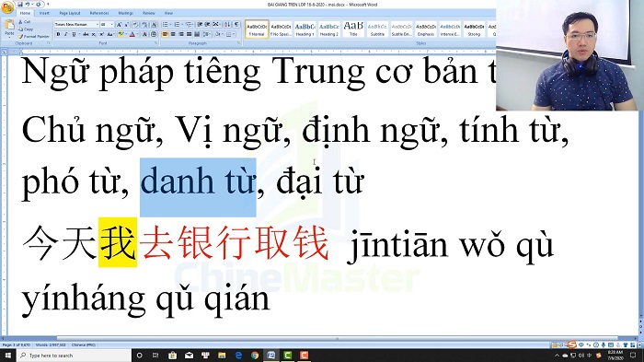
Task: Apply the Title style
Action: [353, 29]
